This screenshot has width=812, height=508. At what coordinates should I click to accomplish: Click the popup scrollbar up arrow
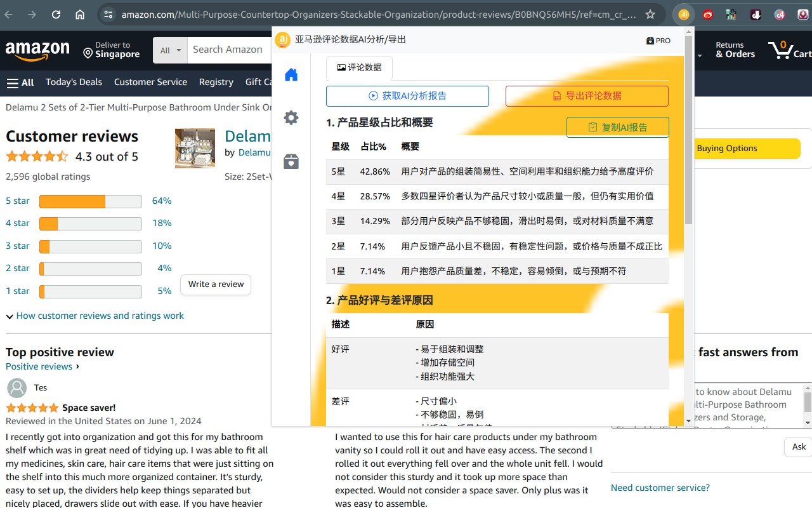click(x=689, y=31)
